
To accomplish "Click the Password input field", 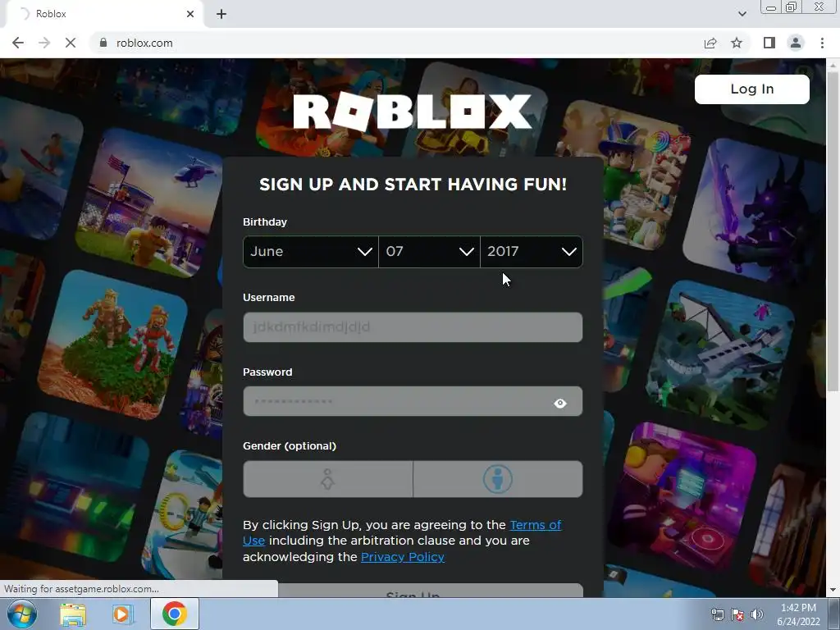I will tap(413, 401).
